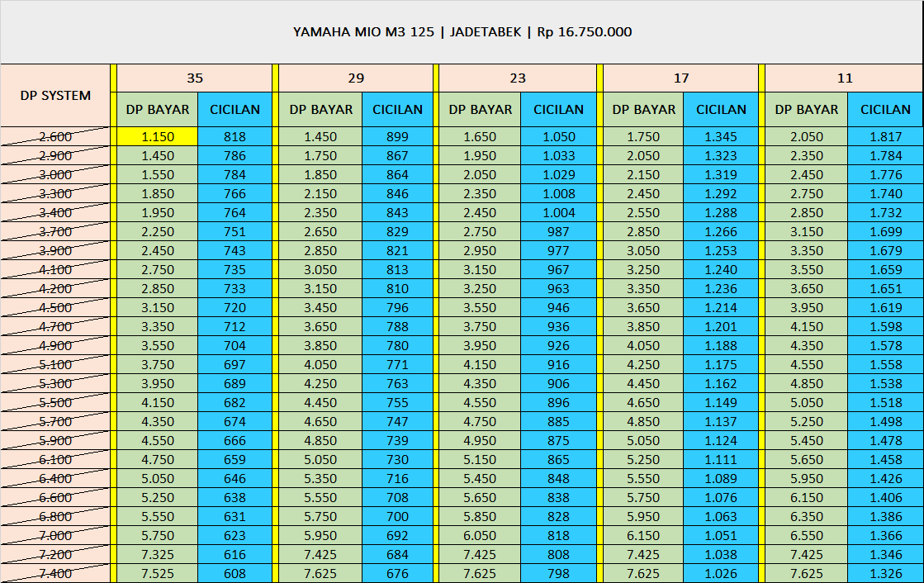Select cicilan 1.162 in tenor 17

coord(721,384)
